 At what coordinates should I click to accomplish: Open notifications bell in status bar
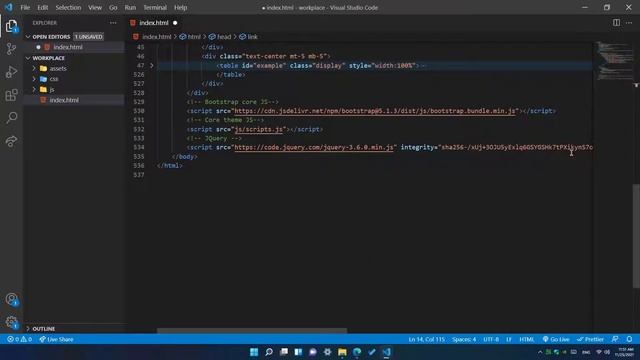point(629,339)
